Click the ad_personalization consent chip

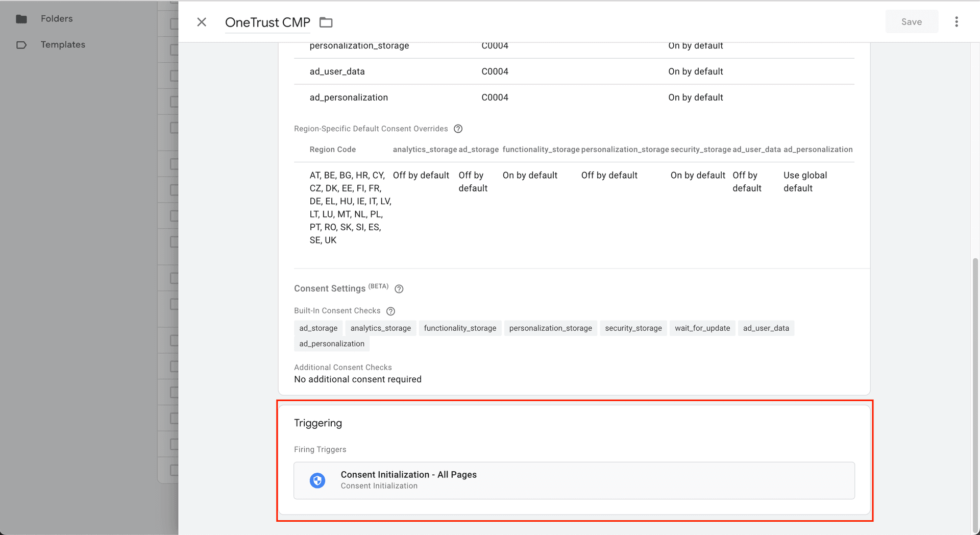(332, 344)
